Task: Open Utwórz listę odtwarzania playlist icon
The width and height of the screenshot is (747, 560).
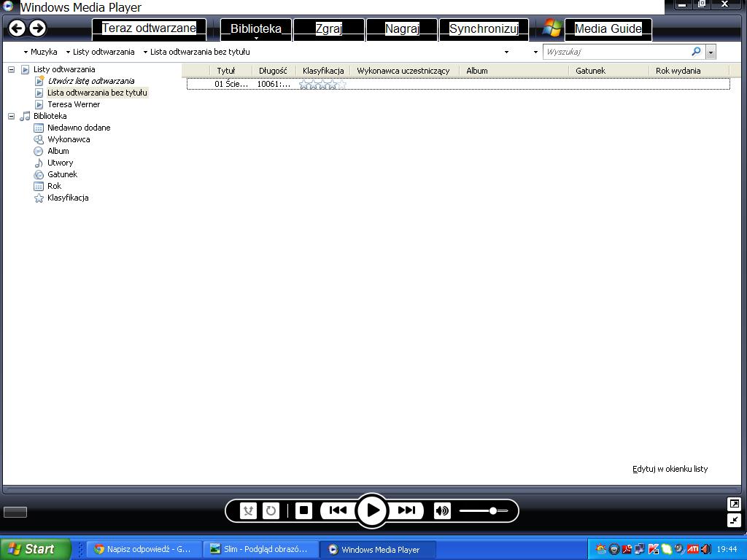Action: pos(39,80)
